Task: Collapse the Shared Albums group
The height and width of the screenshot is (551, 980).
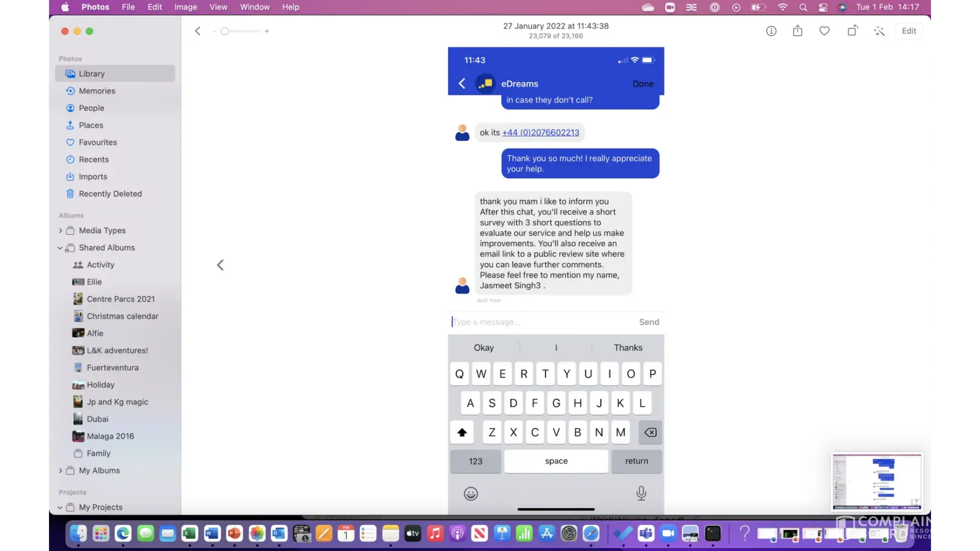Action: click(60, 248)
